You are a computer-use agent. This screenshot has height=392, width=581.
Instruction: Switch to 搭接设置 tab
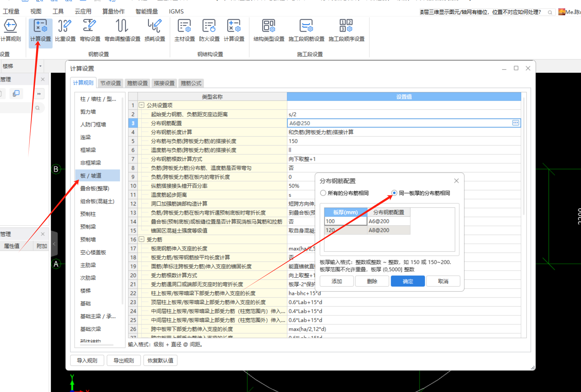pos(164,83)
